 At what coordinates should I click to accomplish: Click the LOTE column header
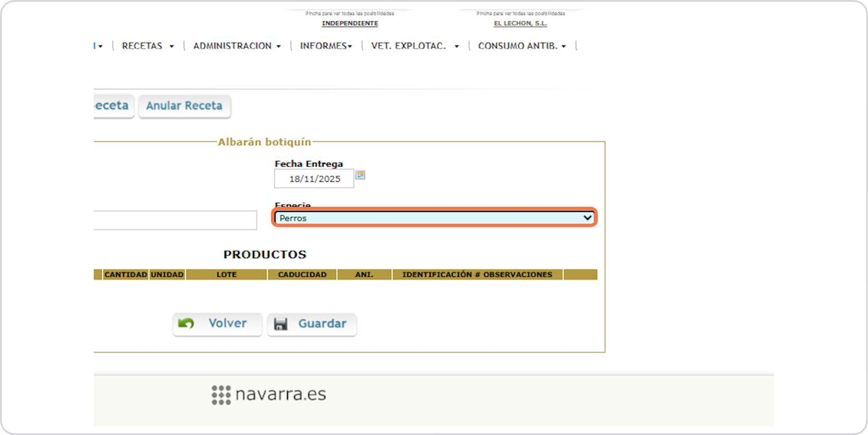[x=226, y=274]
